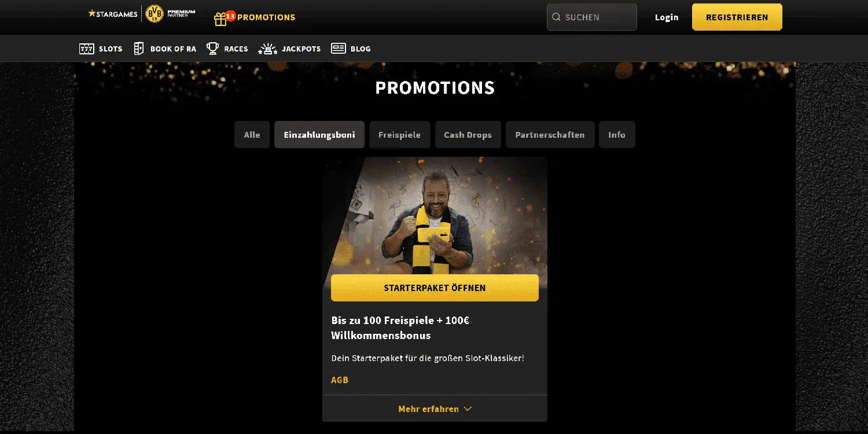This screenshot has height=434, width=868.
Task: Select the Info filter tab
Action: (617, 135)
